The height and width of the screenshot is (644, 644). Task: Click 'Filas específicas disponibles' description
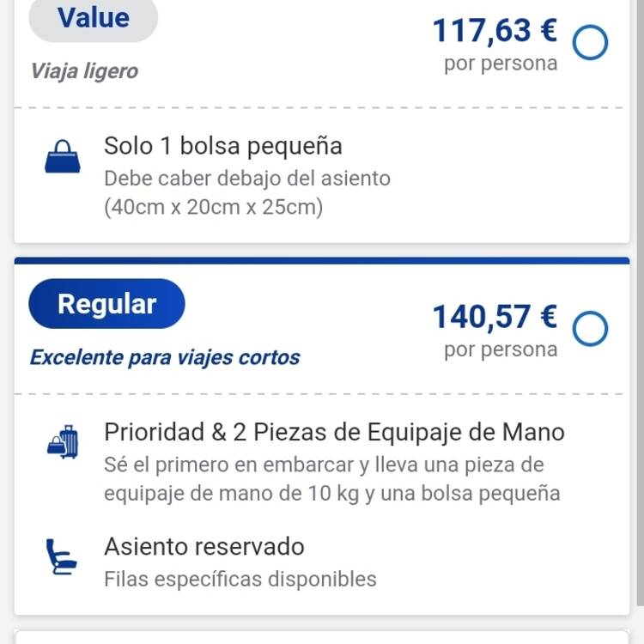pyautogui.click(x=240, y=579)
